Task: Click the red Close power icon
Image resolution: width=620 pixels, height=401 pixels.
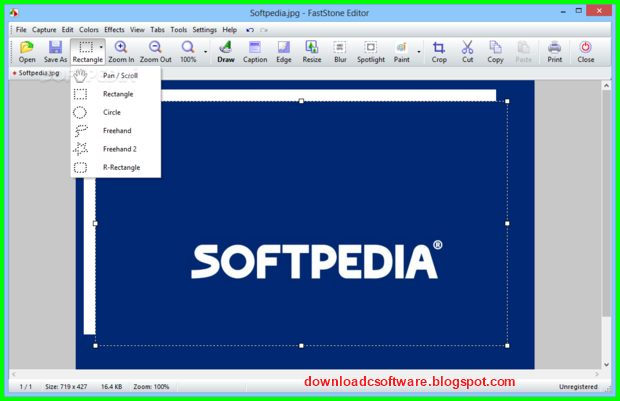Action: [x=586, y=52]
